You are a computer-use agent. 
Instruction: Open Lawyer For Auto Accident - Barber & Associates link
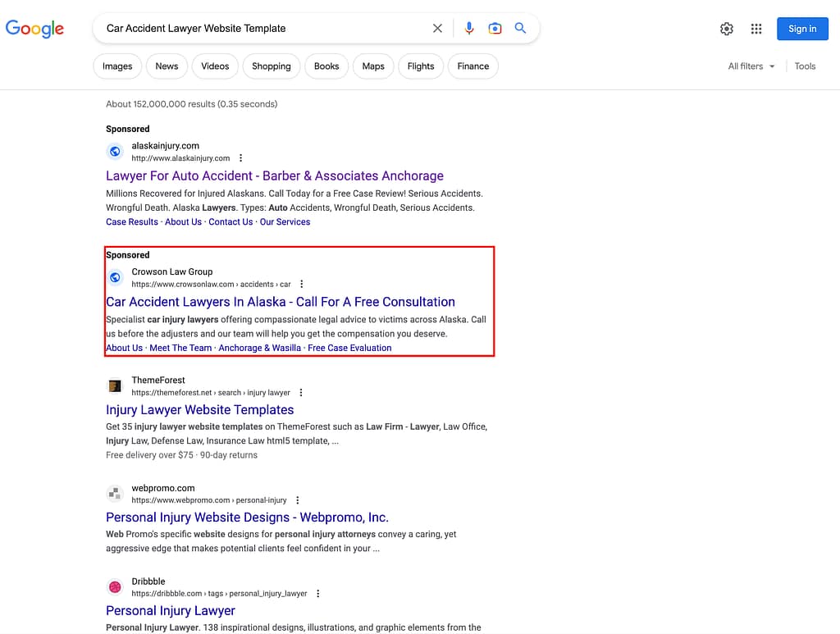(x=275, y=176)
